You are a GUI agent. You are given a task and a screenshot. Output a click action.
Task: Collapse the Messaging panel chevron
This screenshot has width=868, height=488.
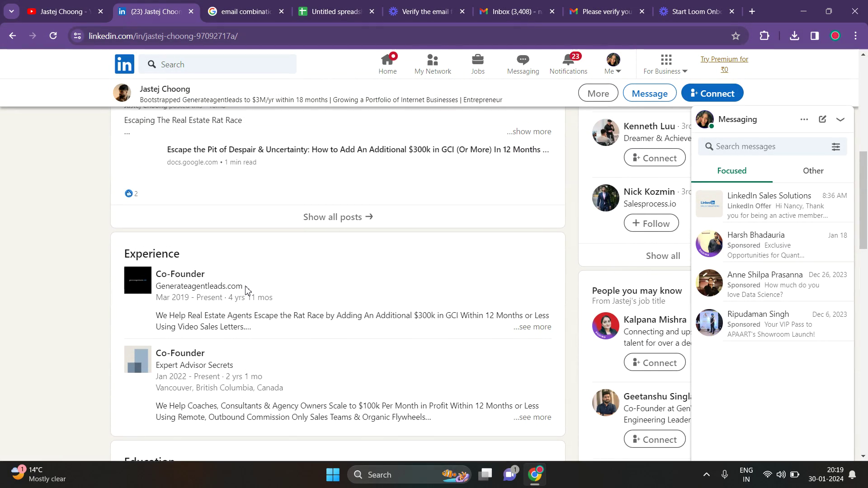tap(840, 119)
